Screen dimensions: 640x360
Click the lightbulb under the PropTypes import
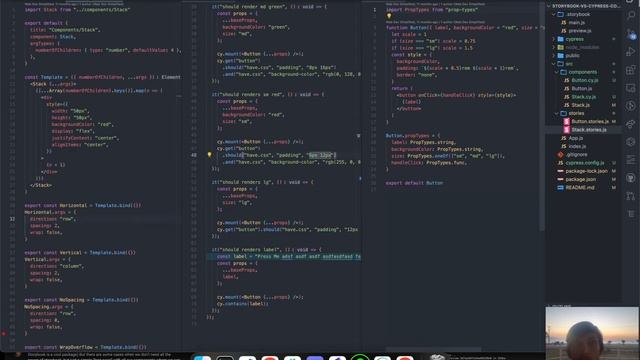click(x=389, y=16)
